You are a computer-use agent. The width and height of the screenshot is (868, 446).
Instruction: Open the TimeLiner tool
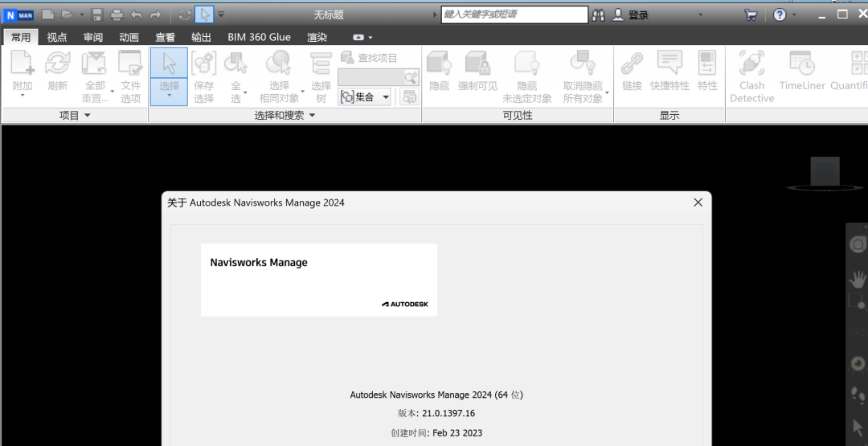(x=801, y=64)
